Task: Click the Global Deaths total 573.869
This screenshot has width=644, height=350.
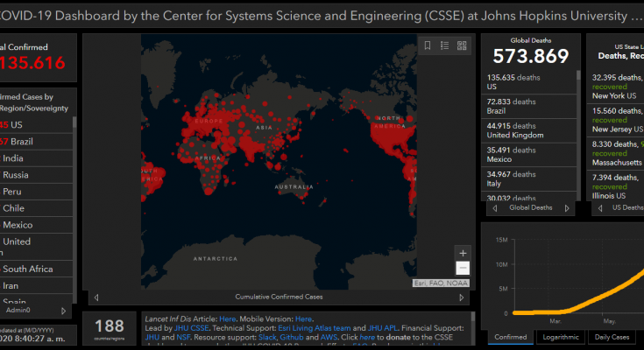Action: (531, 56)
